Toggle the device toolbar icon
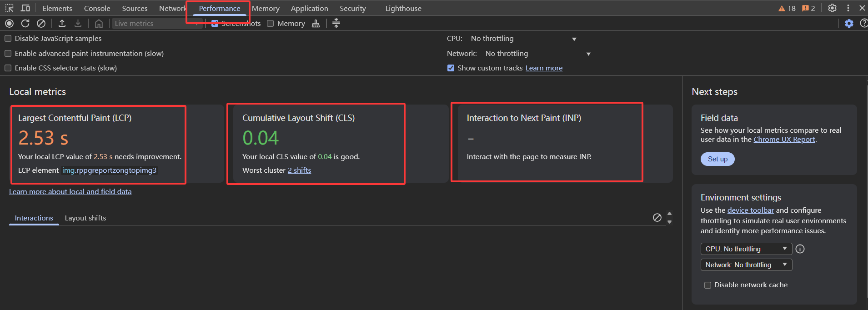The image size is (868, 310). point(25,8)
